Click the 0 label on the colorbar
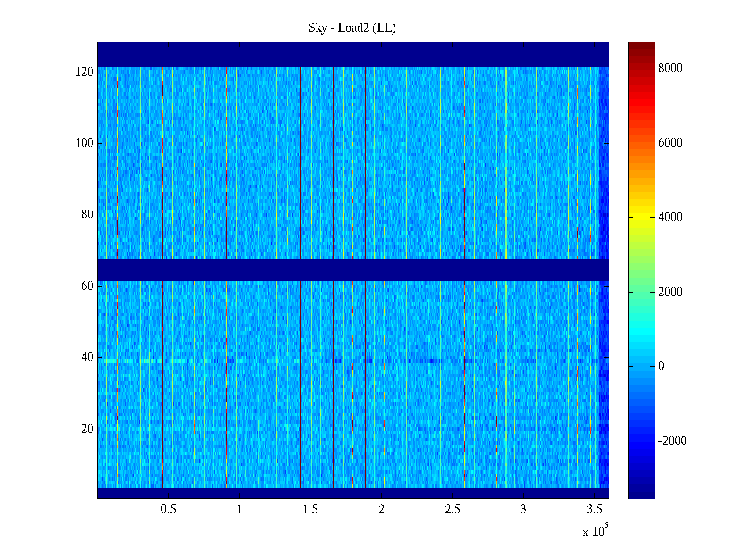The height and width of the screenshot is (560, 747). pyautogui.click(x=661, y=366)
